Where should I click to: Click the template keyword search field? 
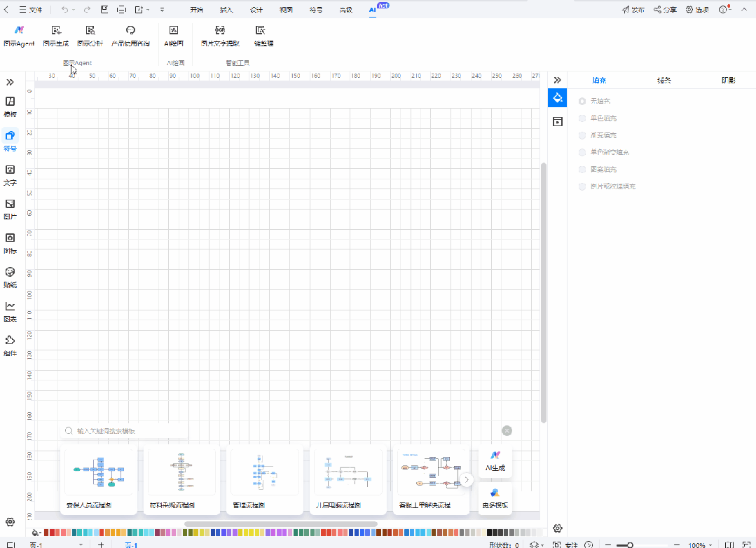pos(125,431)
